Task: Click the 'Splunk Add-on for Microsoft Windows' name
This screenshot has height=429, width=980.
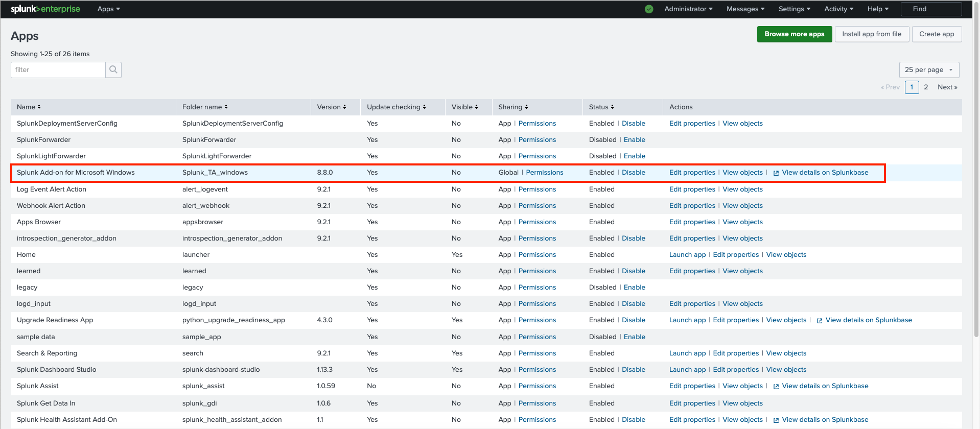Action: pos(76,172)
